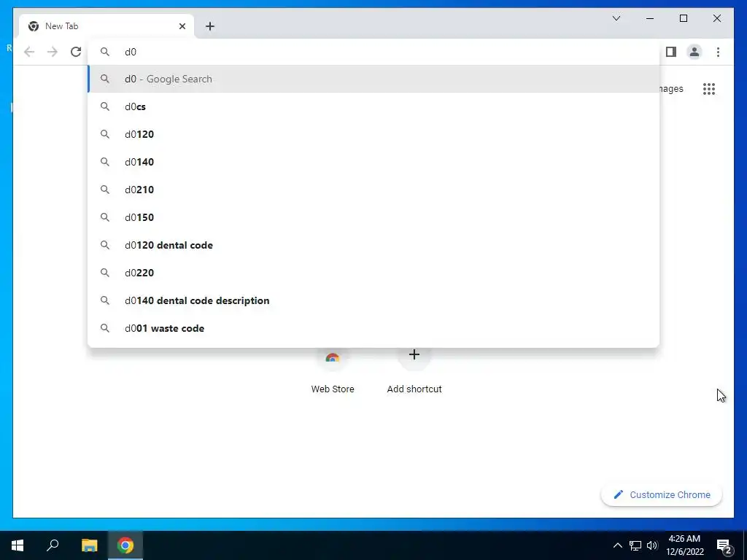Open the volume speaker tray icon
This screenshot has height=560, width=747.
(652, 545)
